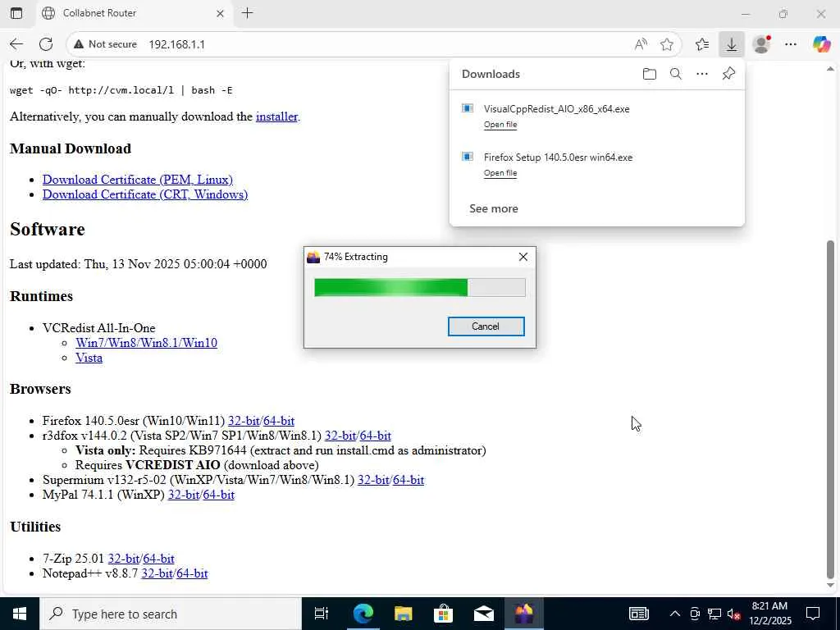Download r3dfox v144.0.2 64-bit

tap(376, 436)
